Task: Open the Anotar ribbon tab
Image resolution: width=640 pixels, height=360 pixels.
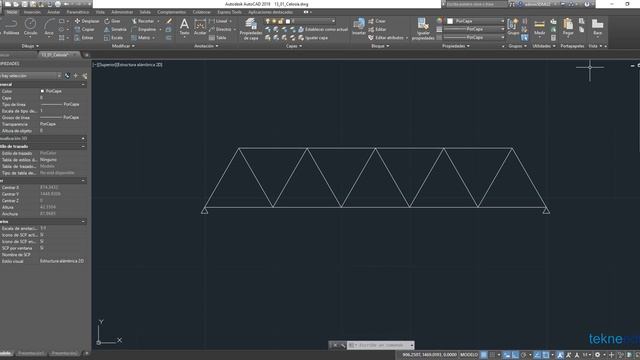Action: click(53, 12)
